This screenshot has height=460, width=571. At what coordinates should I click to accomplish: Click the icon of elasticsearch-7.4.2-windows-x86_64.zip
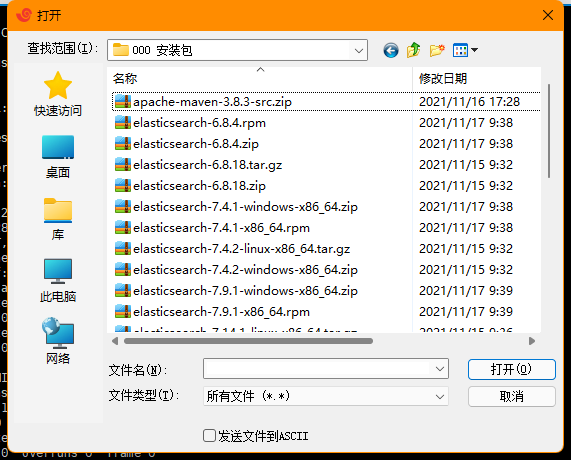pos(123,270)
